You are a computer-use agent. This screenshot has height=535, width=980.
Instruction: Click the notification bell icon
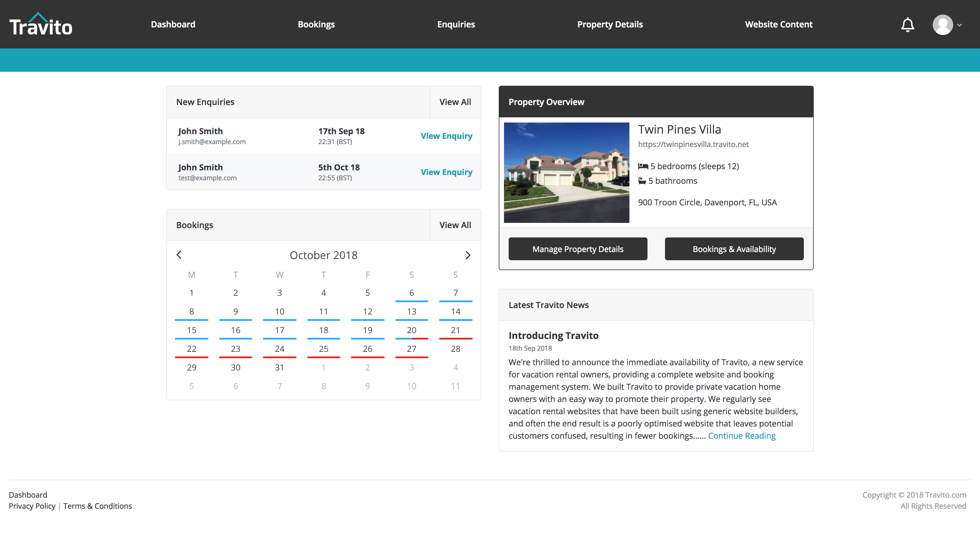click(907, 25)
